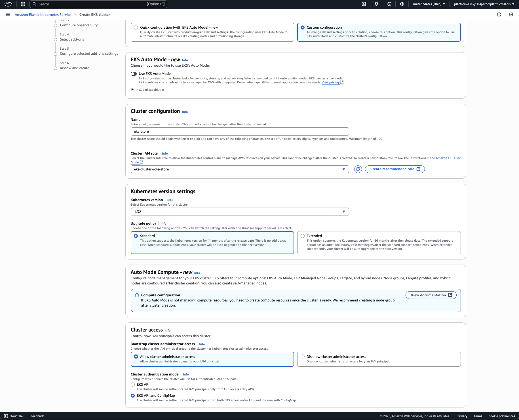519x420 pixels.
Task: Click the Create recommended role button
Action: coord(394,169)
